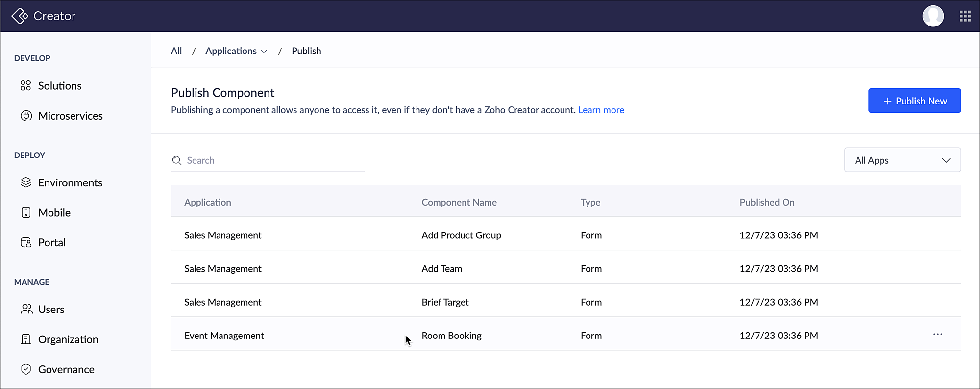
Task: Open the All Apps filter dropdown
Action: 902,160
